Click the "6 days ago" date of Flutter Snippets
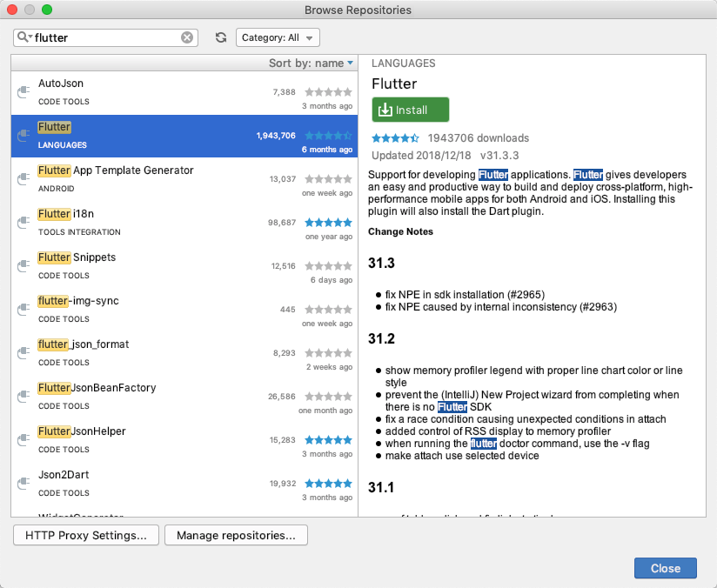The height and width of the screenshot is (588, 717). (x=332, y=280)
